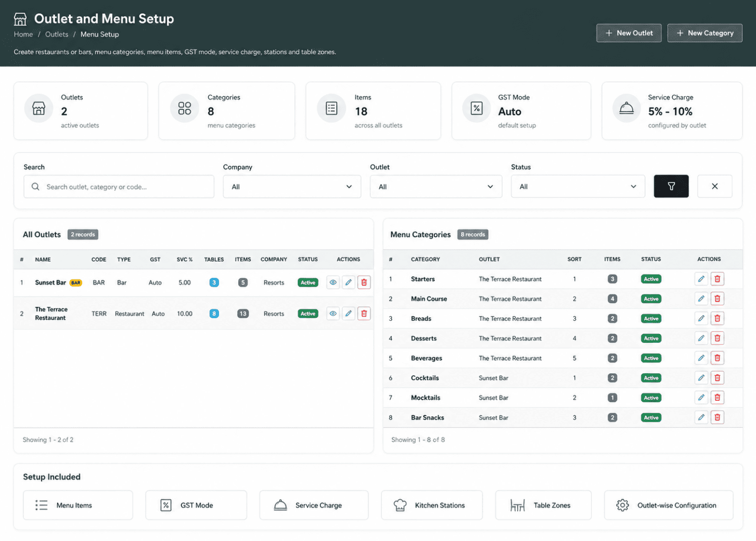Open Outlet-wise Configuration setup card
The height and width of the screenshot is (541, 756).
[x=669, y=505]
